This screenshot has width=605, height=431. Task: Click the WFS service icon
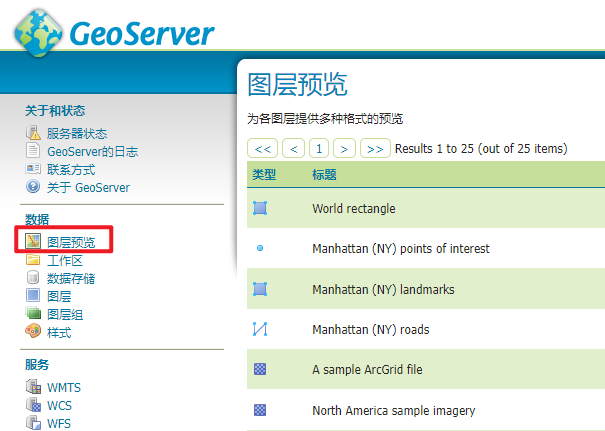[33, 423]
